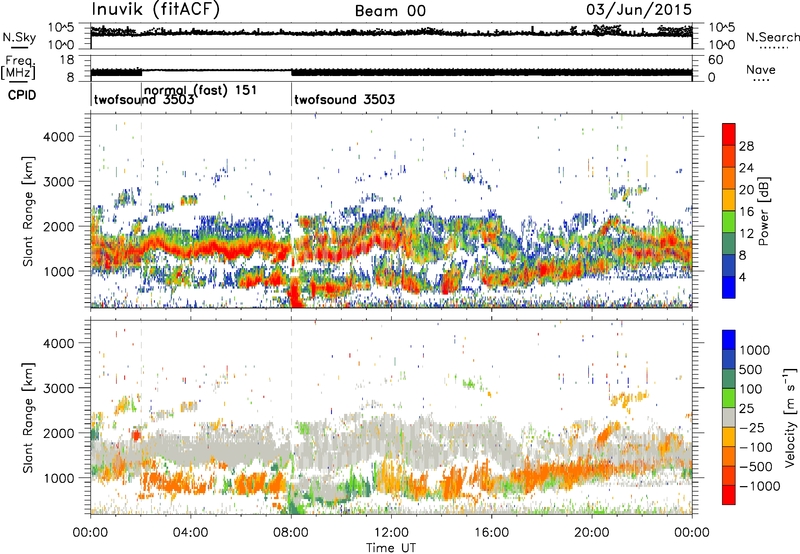800x554 pixels.
Task: Click the 'Velocity [m s-1]' color bar title
Action: pos(790,417)
